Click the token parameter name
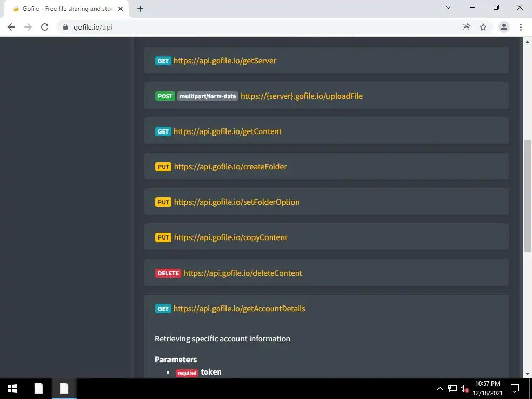Image resolution: width=532 pixels, height=399 pixels. click(x=211, y=372)
